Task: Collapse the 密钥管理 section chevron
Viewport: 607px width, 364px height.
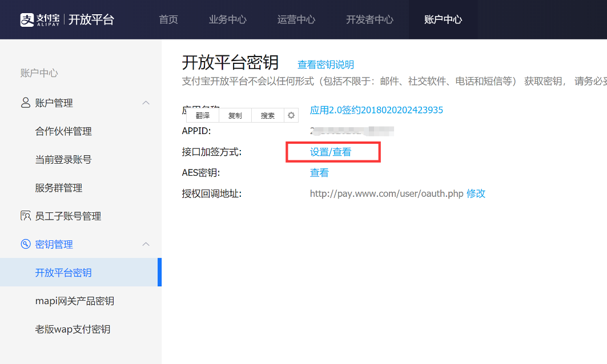Action: [x=147, y=244]
